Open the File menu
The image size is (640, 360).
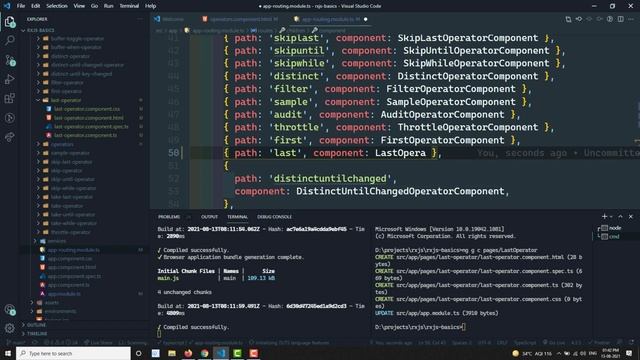point(21,6)
